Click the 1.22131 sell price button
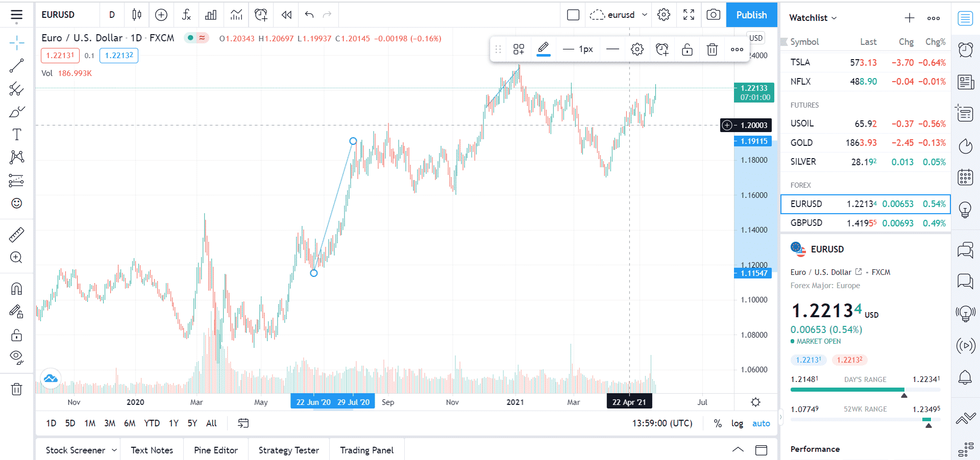Image resolution: width=980 pixels, height=460 pixels. (60, 56)
